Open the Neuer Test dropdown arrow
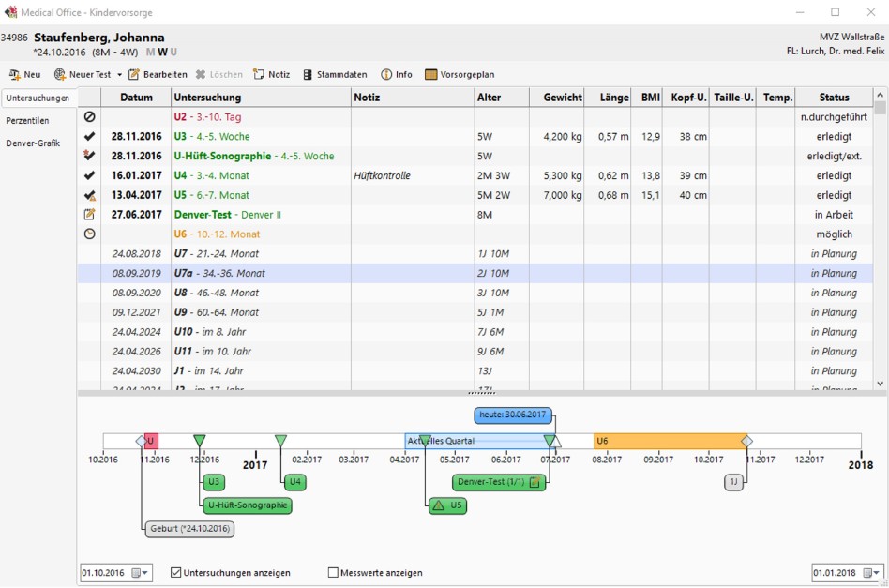 120,75
